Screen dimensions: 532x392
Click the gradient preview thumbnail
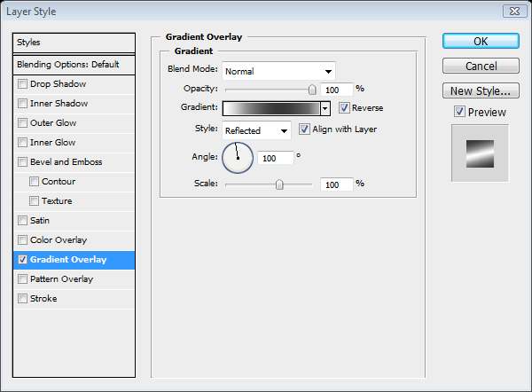click(x=480, y=153)
